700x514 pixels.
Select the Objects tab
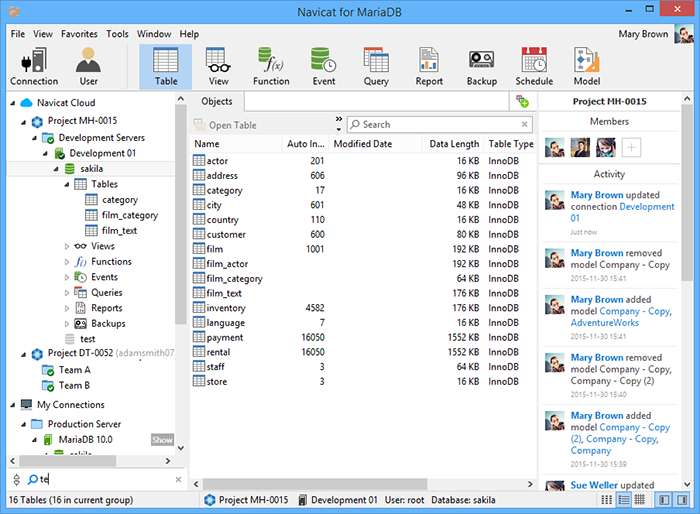pos(217,101)
